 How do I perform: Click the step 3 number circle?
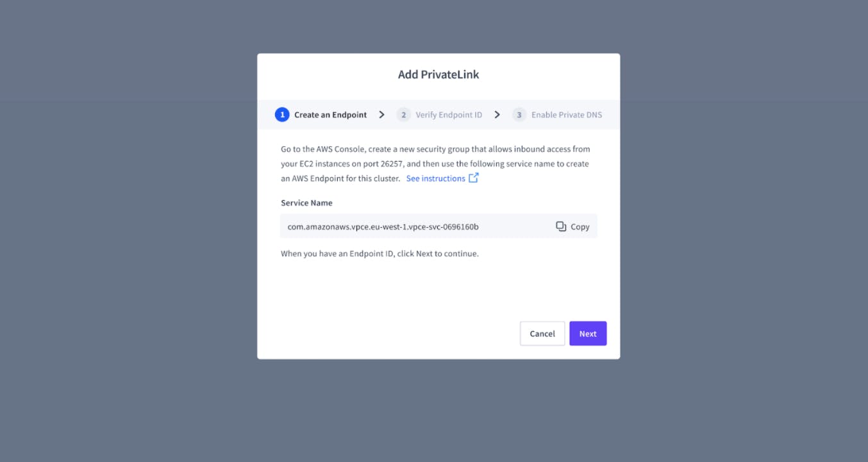coord(519,115)
